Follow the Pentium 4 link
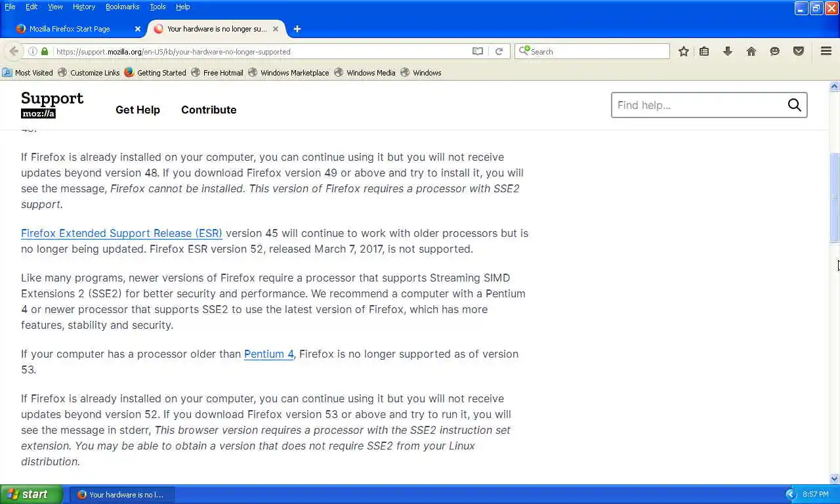 269,354
